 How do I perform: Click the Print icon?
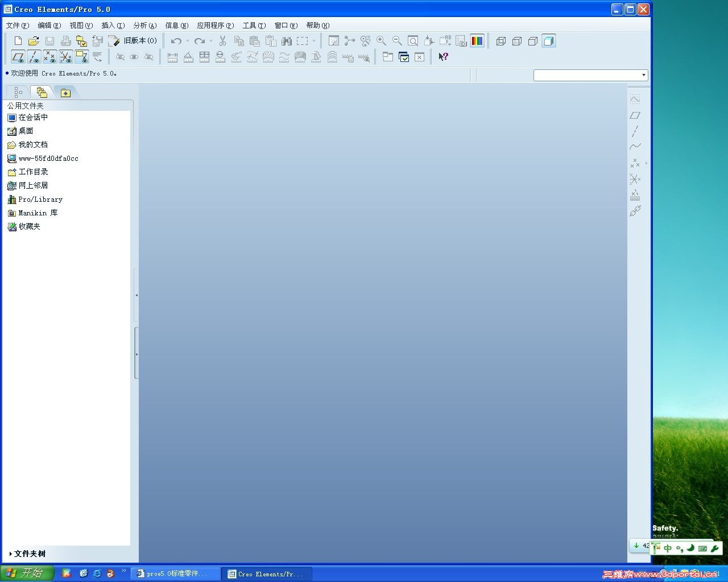[x=66, y=41]
